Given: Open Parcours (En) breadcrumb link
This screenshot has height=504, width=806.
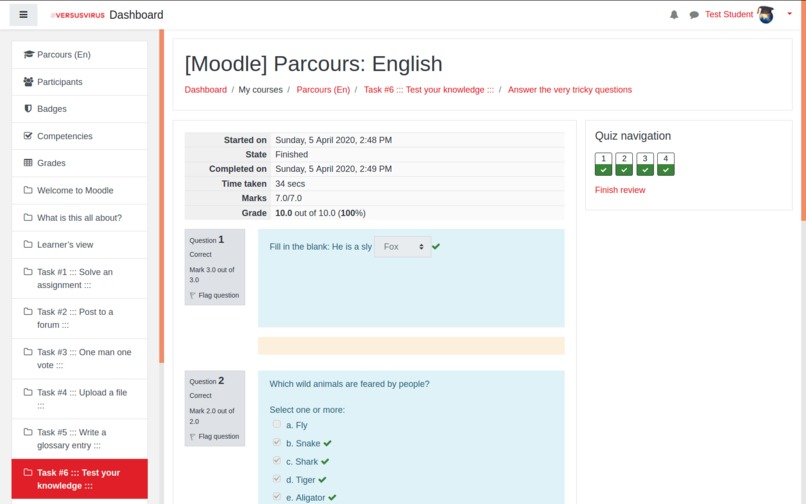Looking at the screenshot, I should (x=323, y=89).
